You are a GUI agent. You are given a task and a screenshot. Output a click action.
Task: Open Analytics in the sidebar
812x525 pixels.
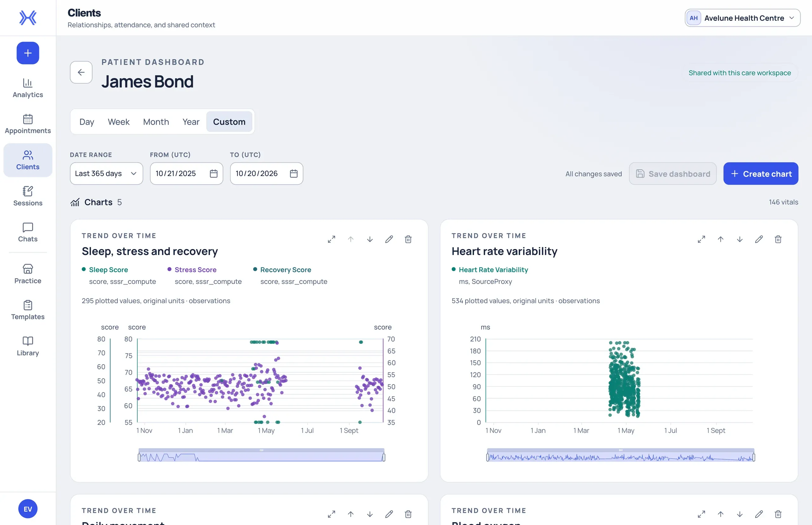[x=28, y=88]
